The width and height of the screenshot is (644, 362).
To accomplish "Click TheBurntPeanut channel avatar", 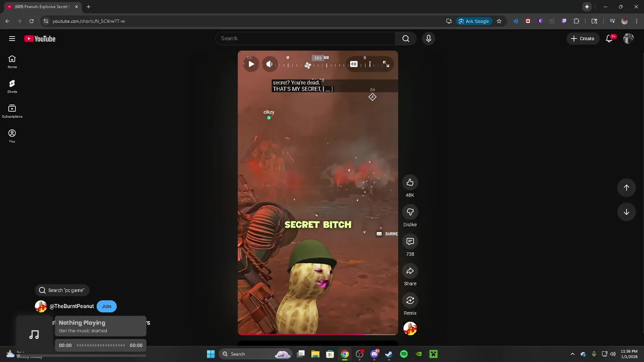I will pyautogui.click(x=41, y=306).
